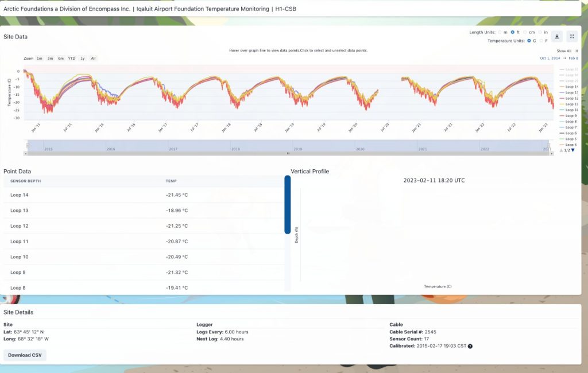Click the legend previous-page up arrow

coord(561,150)
